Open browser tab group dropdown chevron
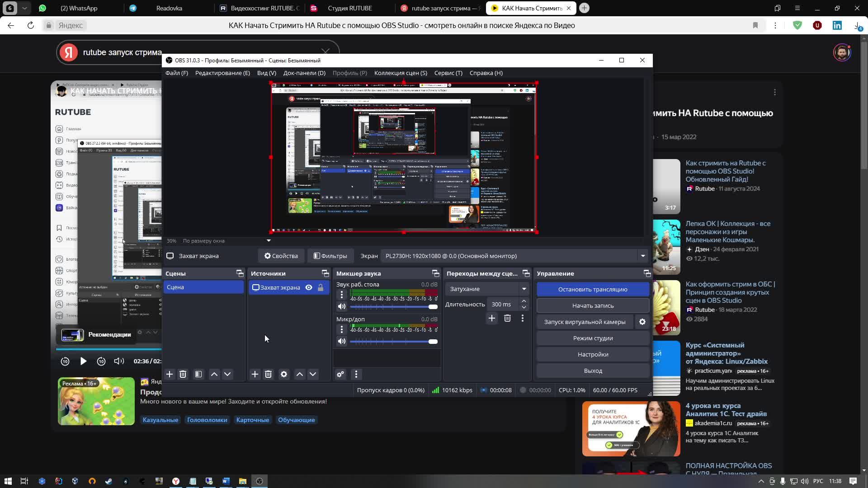Screen dimensions: 868x488 24,8
